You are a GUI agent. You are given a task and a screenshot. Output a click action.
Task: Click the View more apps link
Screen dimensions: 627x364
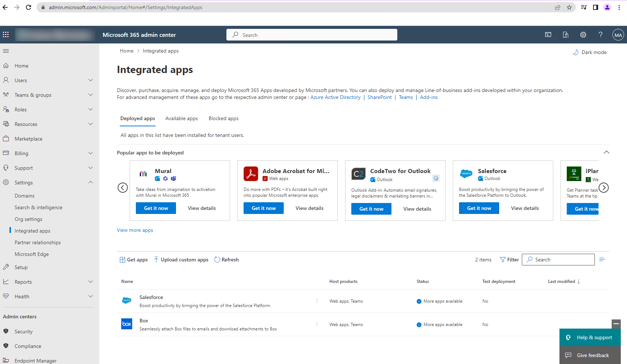coord(135,230)
